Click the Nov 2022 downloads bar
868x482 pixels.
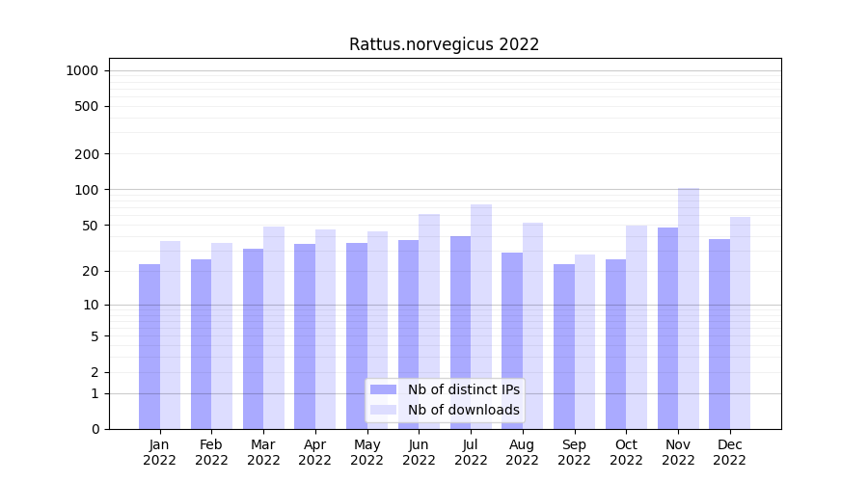[x=689, y=308]
